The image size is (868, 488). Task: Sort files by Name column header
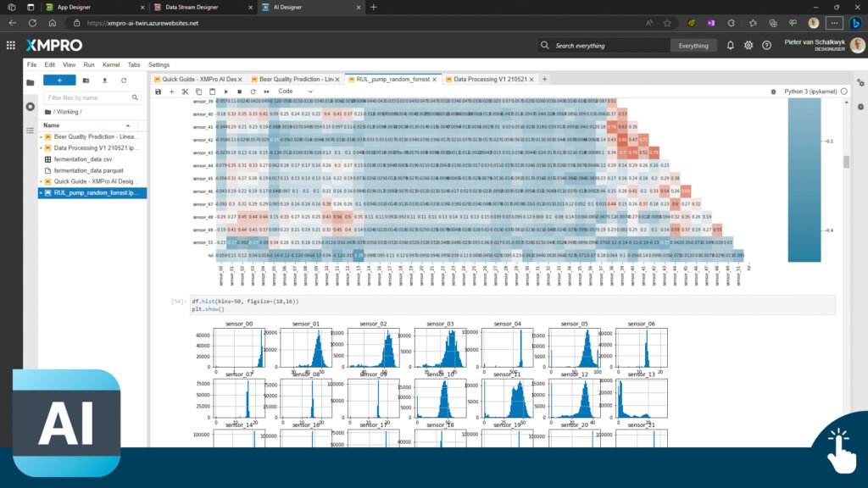tap(53, 125)
